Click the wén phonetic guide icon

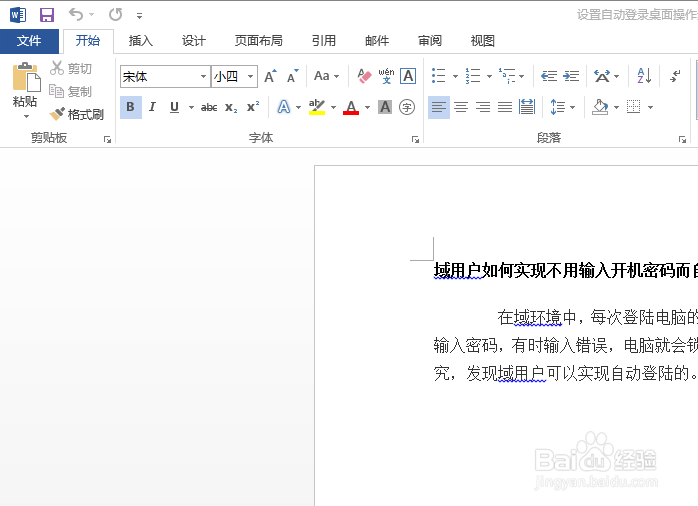pos(386,76)
